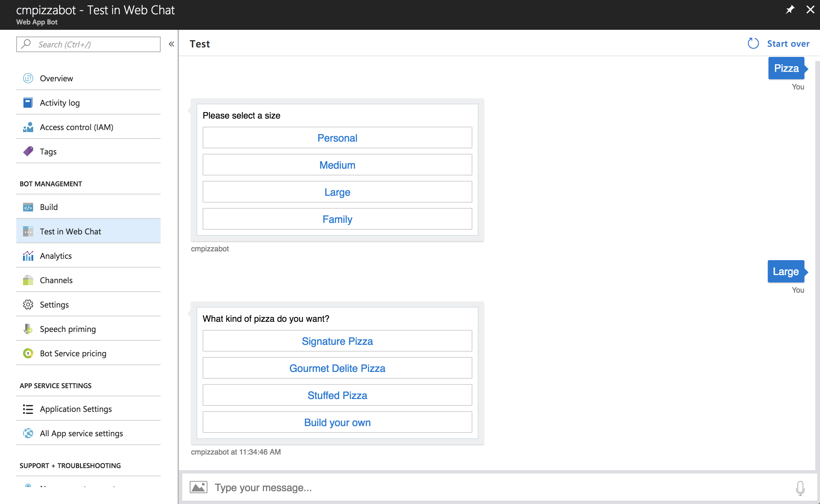The image size is (820, 504).
Task: Select Stuffed Pizza pizza type
Action: [x=337, y=395]
